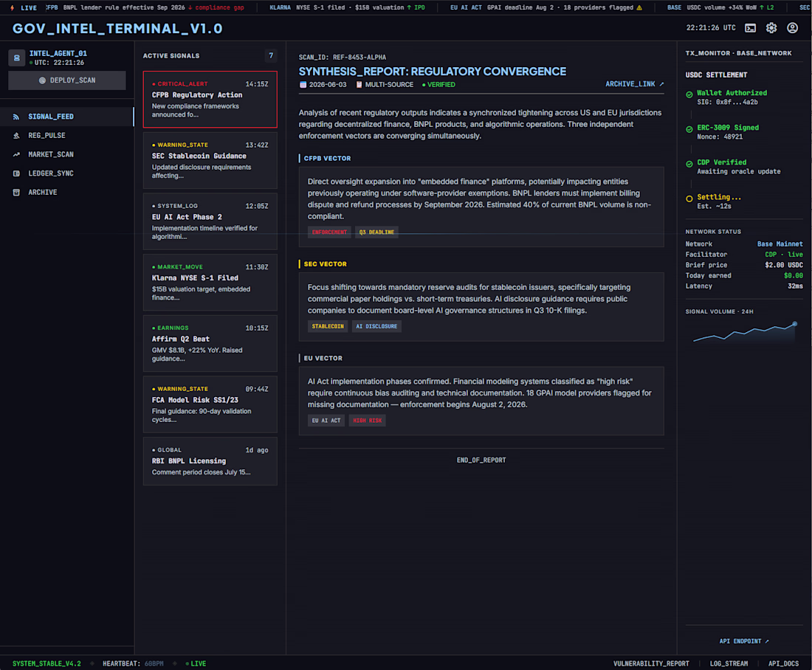This screenshot has width=812, height=670.
Task: Open settings gear in header
Action: [771, 28]
